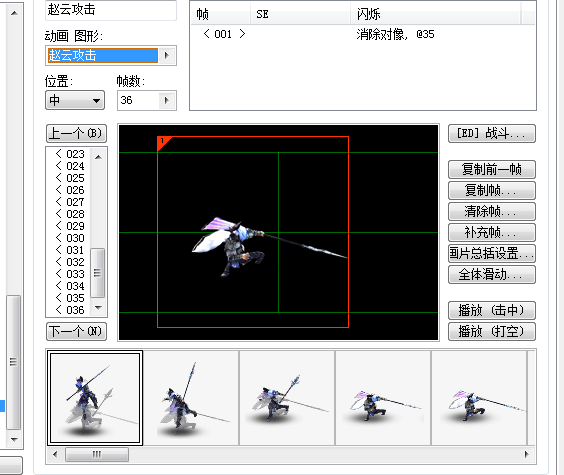
Task: Click the 帧数 value field 36
Action: (138, 100)
